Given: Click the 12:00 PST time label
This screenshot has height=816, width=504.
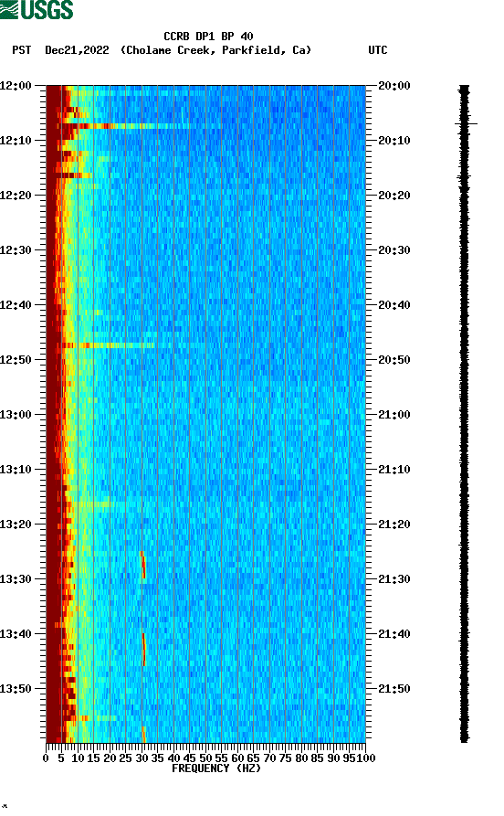Looking at the screenshot, I should click(16, 85).
